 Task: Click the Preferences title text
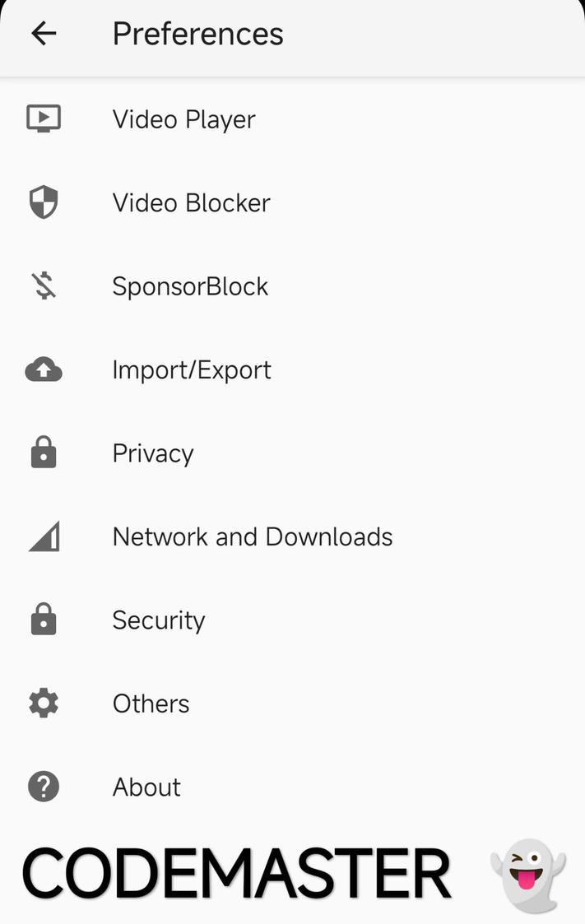(198, 33)
